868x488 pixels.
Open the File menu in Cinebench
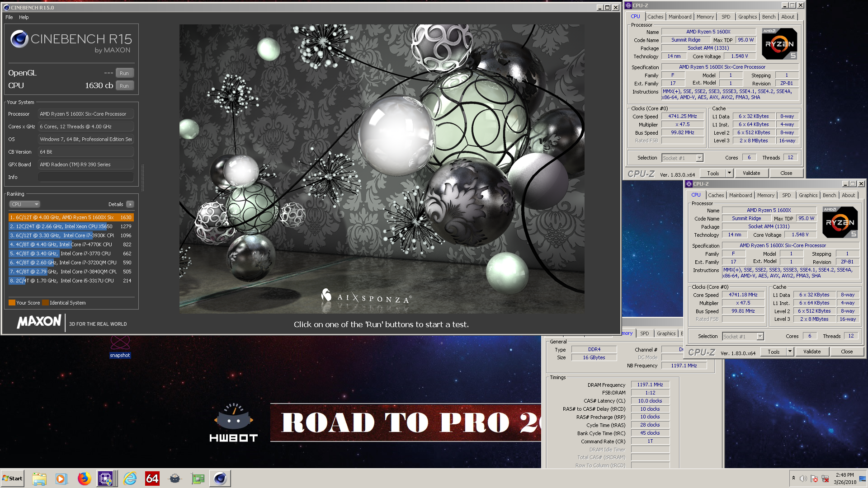pos(9,17)
